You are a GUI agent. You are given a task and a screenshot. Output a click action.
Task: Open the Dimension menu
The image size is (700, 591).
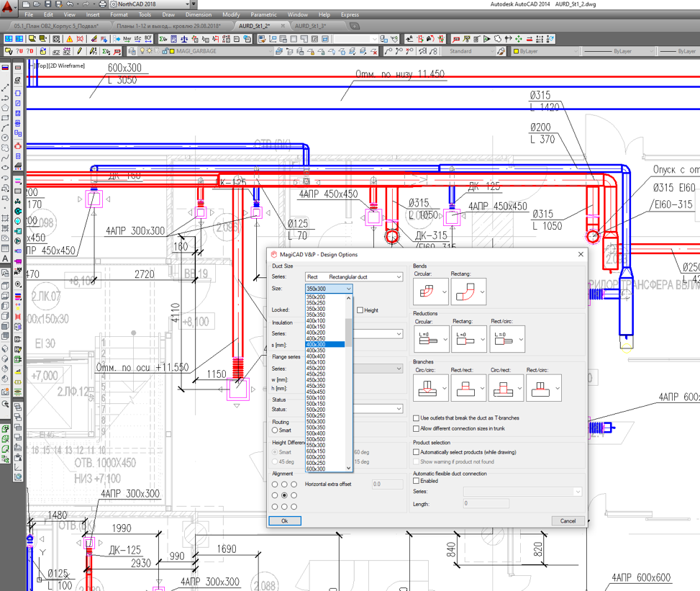[199, 14]
